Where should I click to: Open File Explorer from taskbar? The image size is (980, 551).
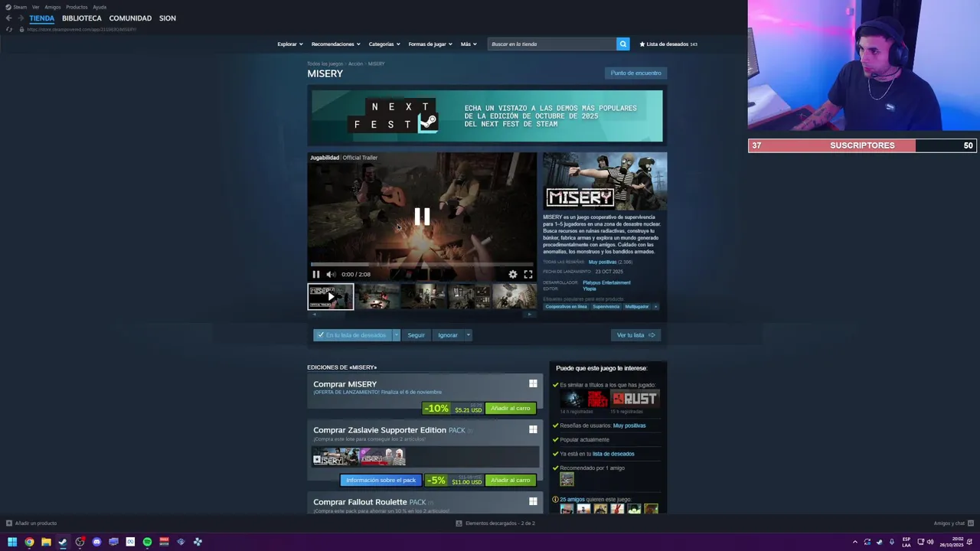tap(46, 542)
